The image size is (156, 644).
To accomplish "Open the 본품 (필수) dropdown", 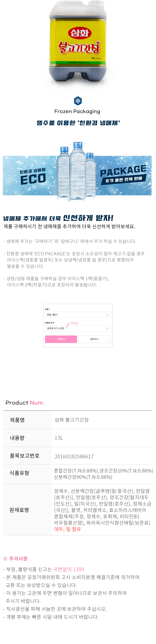I will click(77, 315).
